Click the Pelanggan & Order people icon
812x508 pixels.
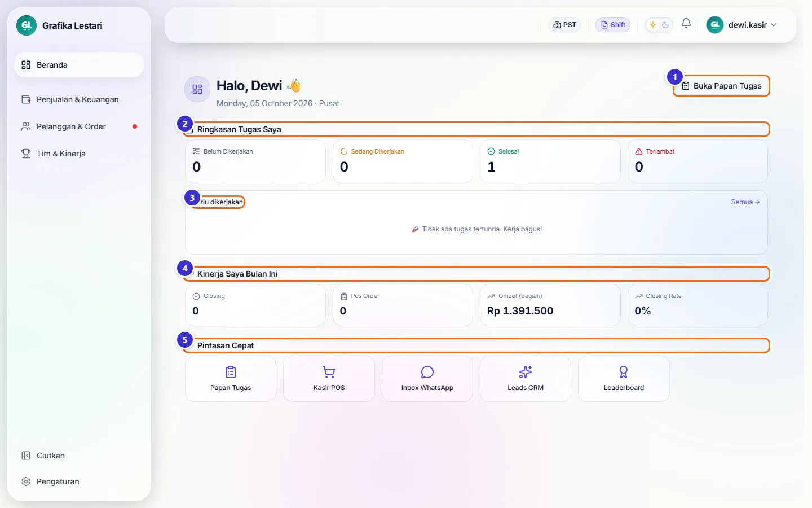coord(26,126)
